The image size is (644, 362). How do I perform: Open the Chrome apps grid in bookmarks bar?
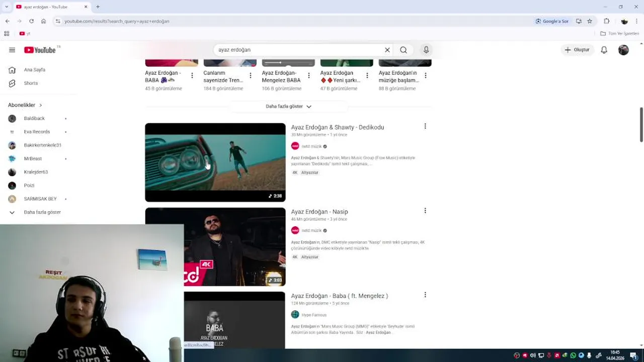[x=7, y=34]
